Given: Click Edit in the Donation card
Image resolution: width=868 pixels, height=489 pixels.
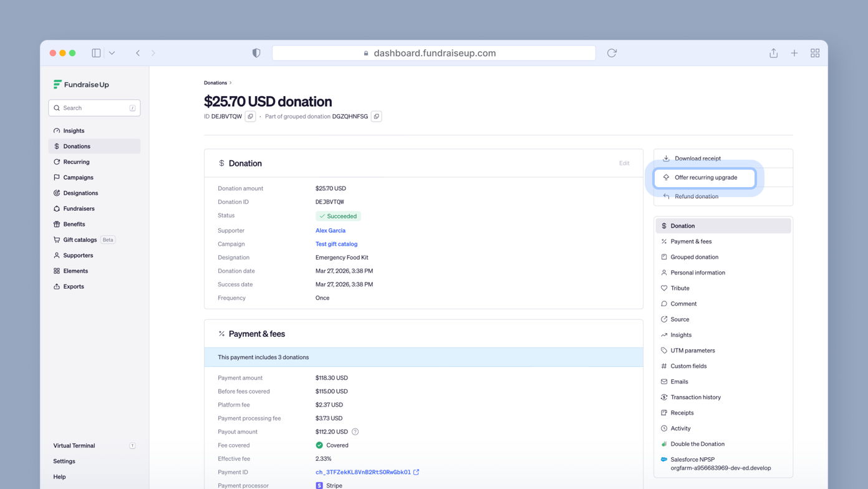Looking at the screenshot, I should click(624, 163).
